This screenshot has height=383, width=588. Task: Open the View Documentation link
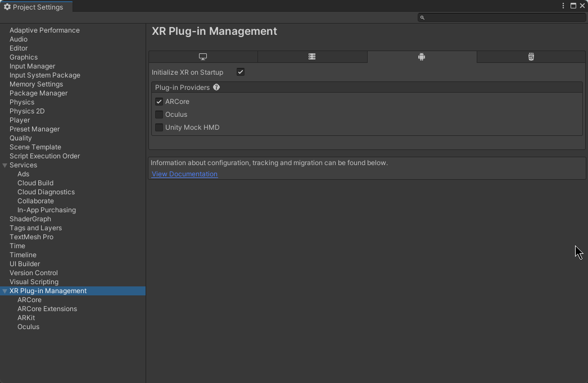click(x=184, y=174)
